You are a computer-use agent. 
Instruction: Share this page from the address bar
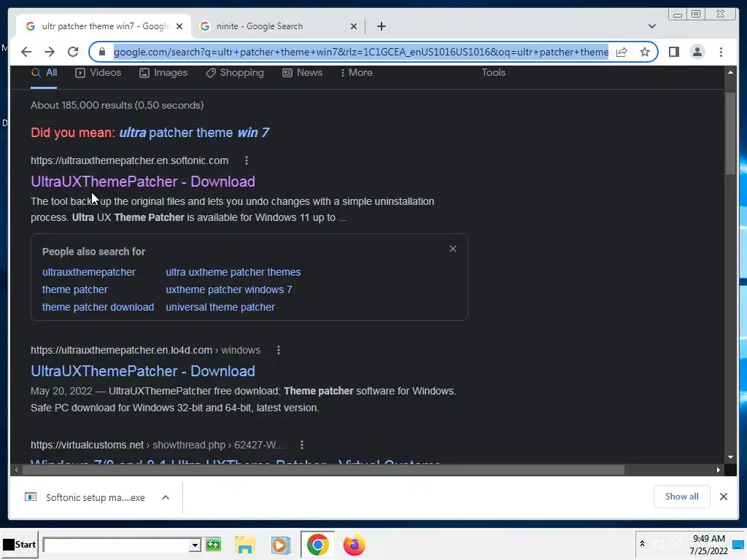622,52
